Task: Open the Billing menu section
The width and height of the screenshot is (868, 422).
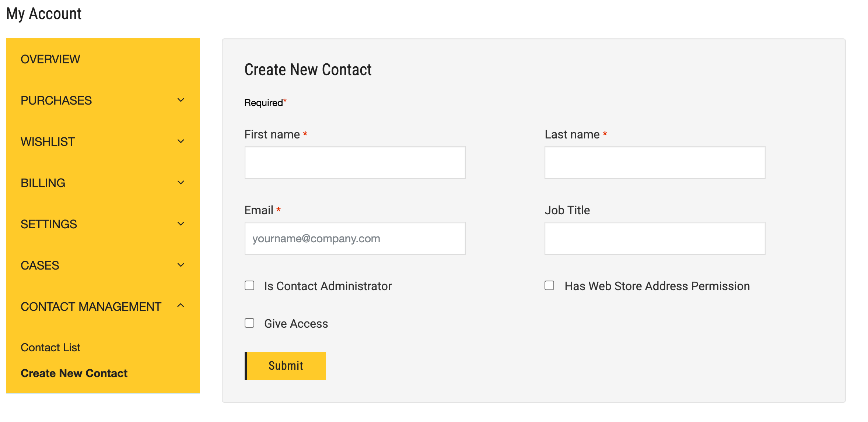Action: click(x=43, y=183)
